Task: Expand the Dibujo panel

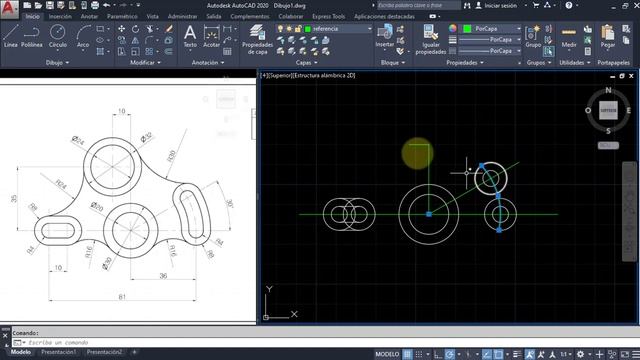Action: 57,62
